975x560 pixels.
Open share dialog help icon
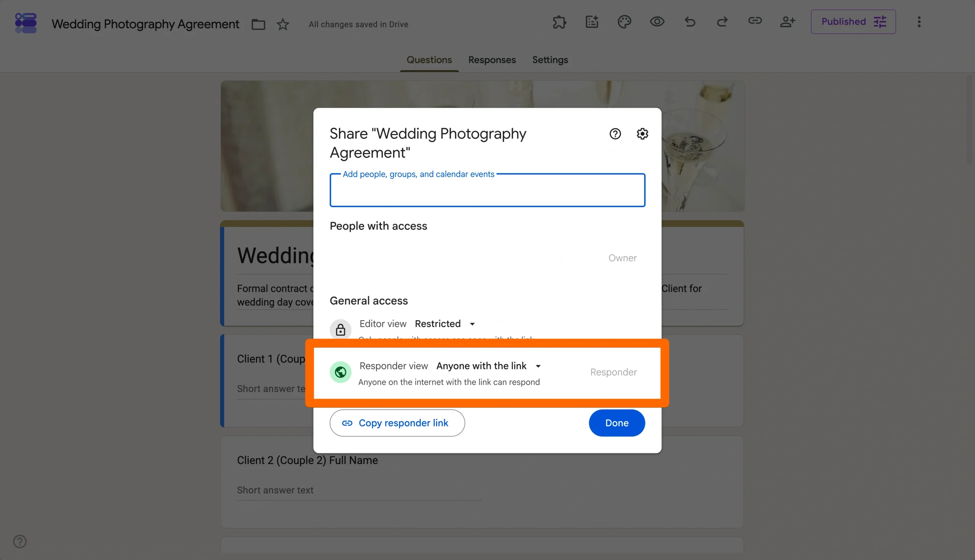(x=615, y=134)
